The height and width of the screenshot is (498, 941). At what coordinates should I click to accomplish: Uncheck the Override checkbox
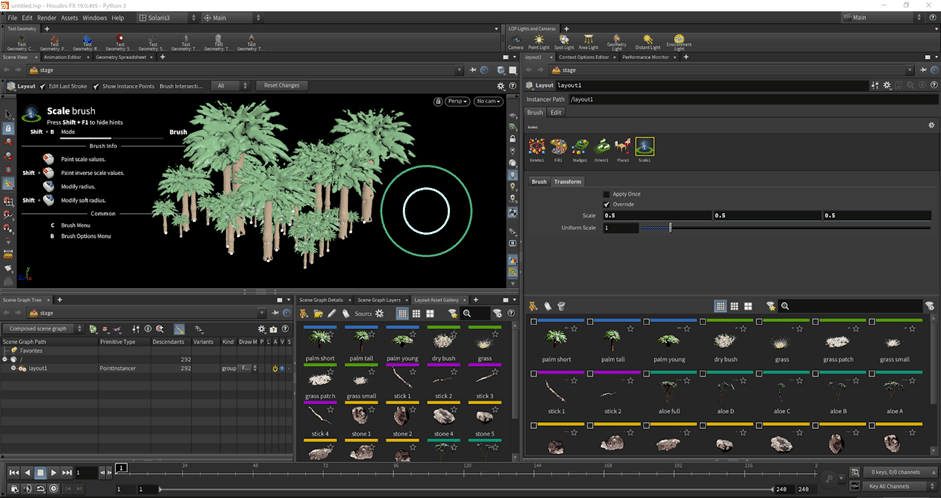[606, 204]
